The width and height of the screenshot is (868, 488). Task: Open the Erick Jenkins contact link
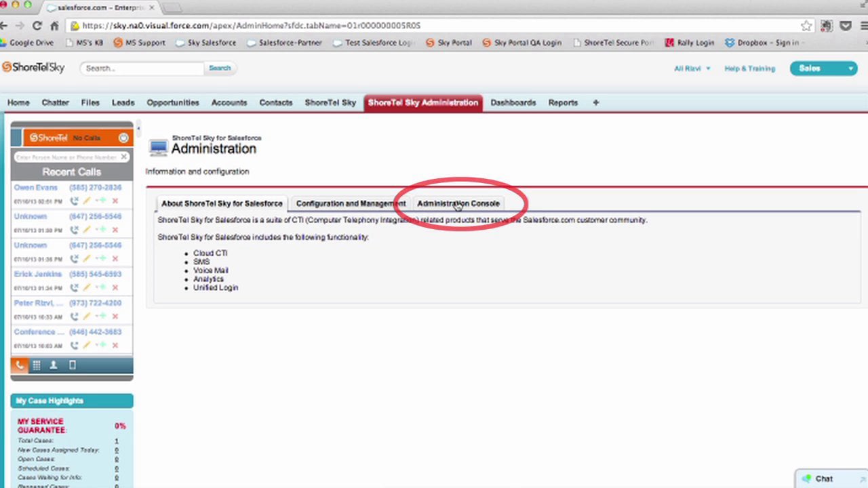coord(38,274)
